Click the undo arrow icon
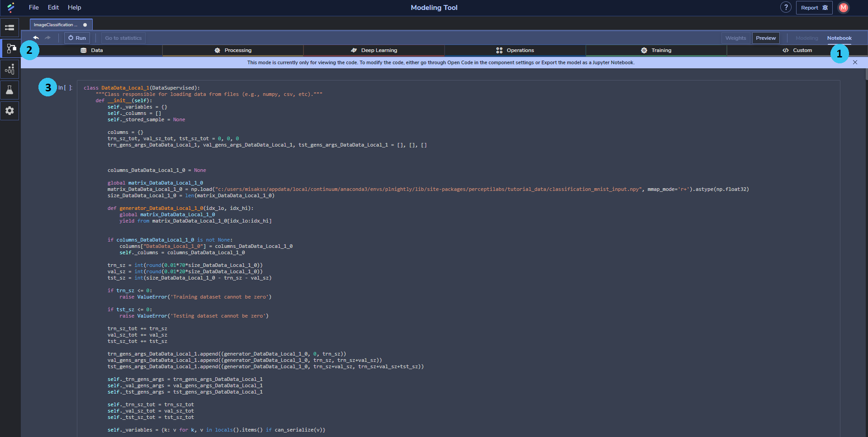The width and height of the screenshot is (868, 437). (36, 38)
